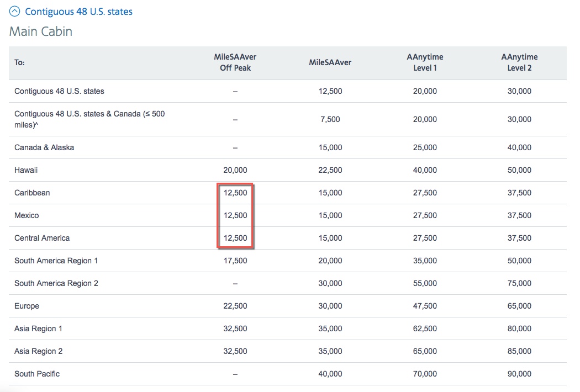Click Canada & Alaska MileSAAver value 15,000
Viewport: 580px width, 392px height.
(x=330, y=147)
